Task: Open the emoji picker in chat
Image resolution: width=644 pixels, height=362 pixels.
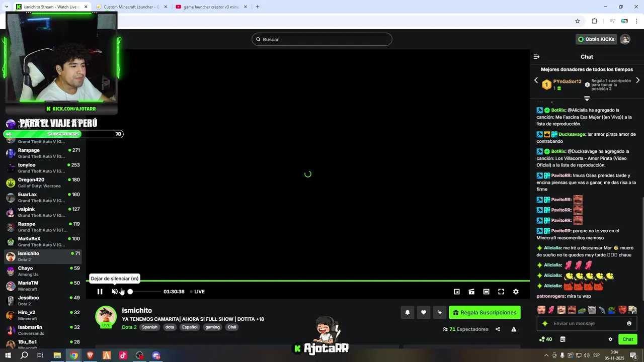Action: click(629, 323)
